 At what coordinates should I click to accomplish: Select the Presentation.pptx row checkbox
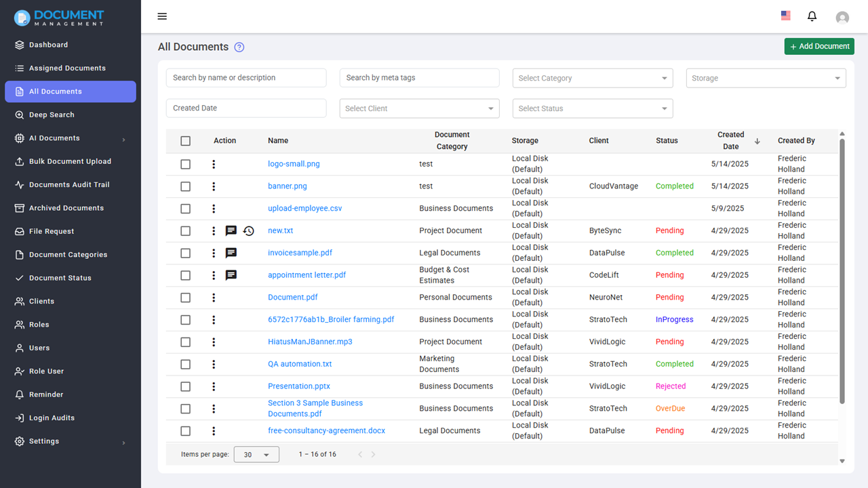click(x=186, y=386)
